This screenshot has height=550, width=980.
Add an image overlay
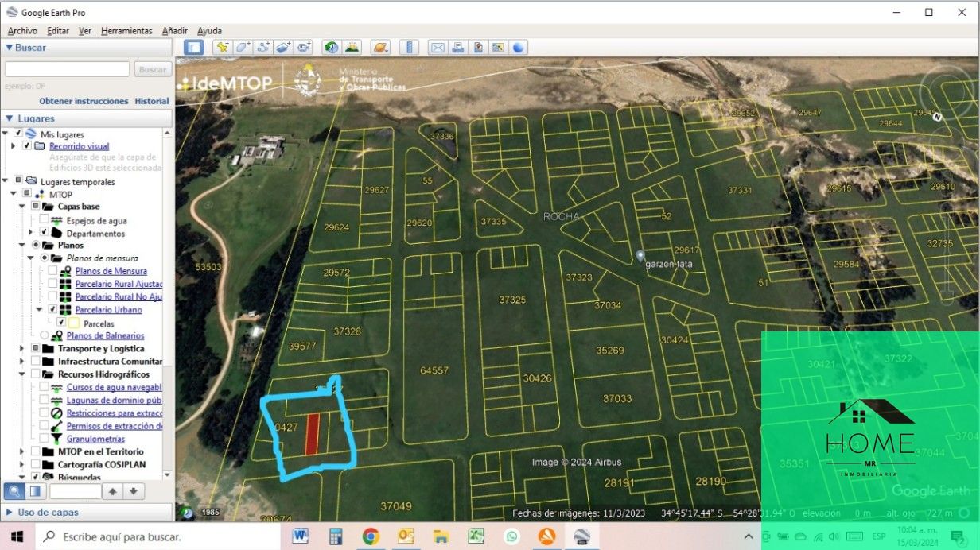(x=284, y=47)
